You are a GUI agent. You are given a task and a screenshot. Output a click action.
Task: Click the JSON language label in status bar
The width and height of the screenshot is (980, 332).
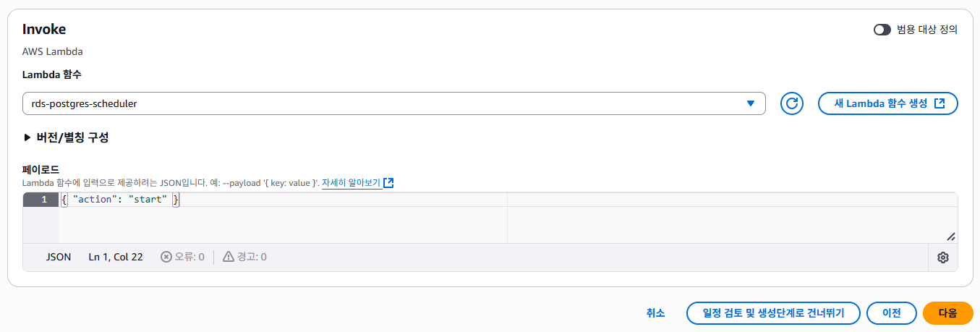(59, 257)
